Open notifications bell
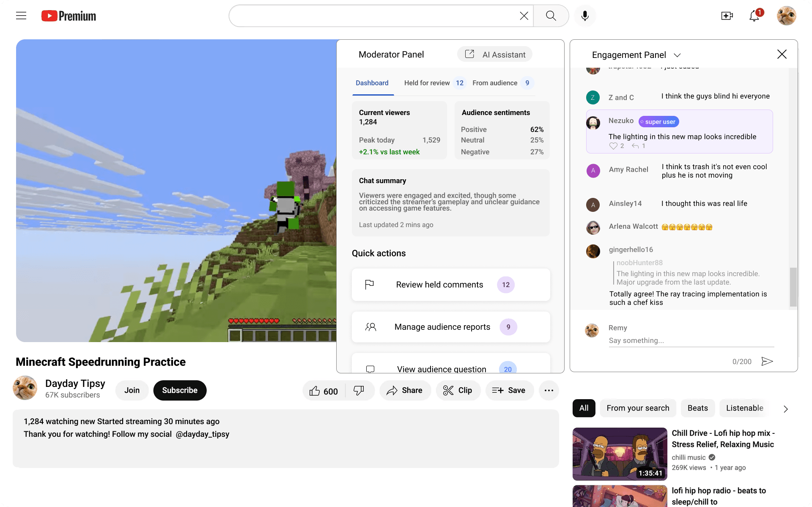 pos(754,16)
